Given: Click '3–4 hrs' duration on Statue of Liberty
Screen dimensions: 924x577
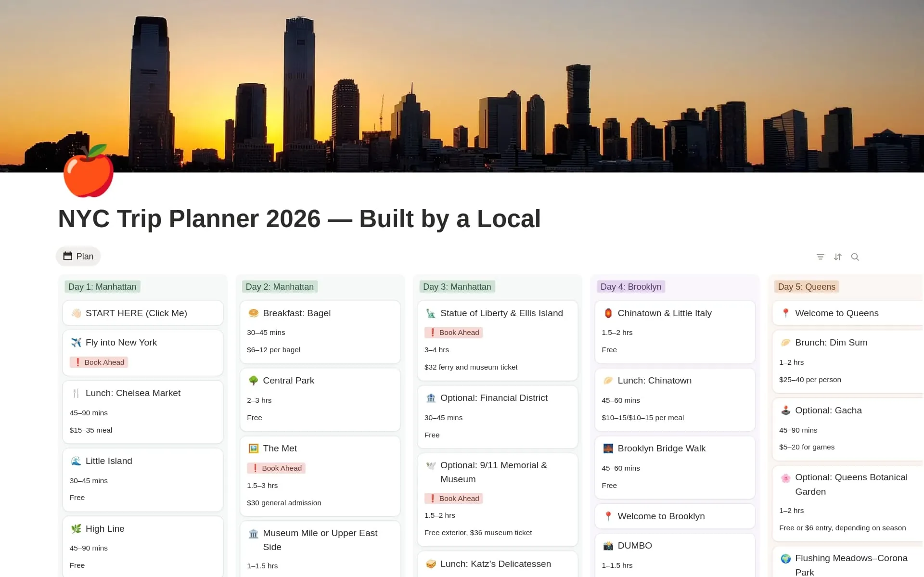Looking at the screenshot, I should click(x=437, y=350).
